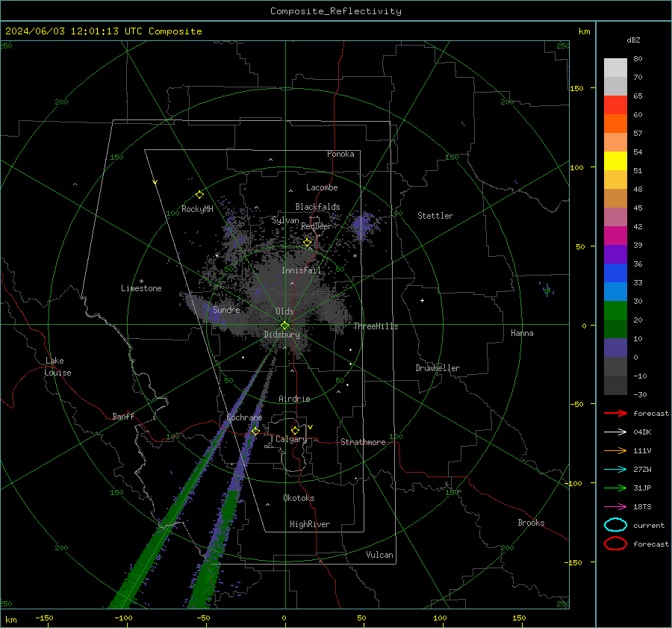Click the green 31JP arrow legend icon
The image size is (672, 628).
615,488
